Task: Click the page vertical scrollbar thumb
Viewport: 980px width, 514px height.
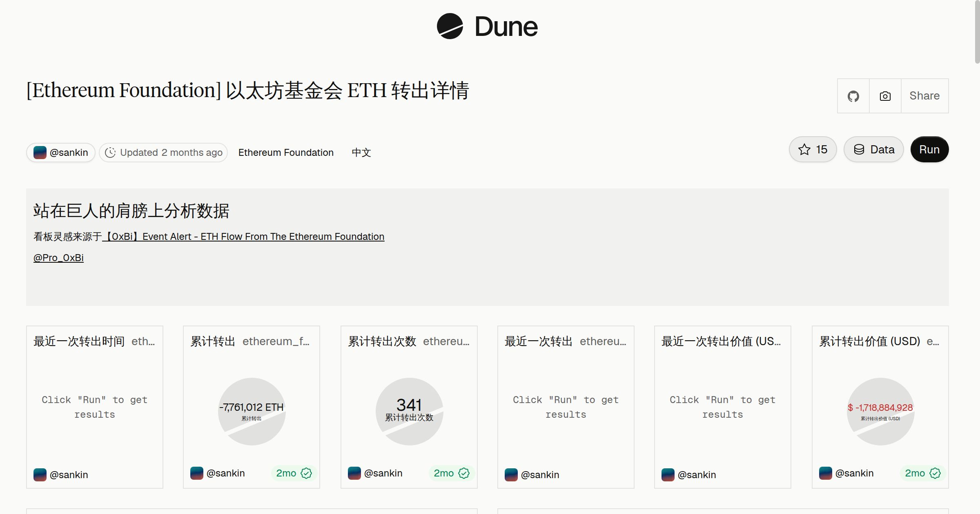Action: tap(977, 32)
